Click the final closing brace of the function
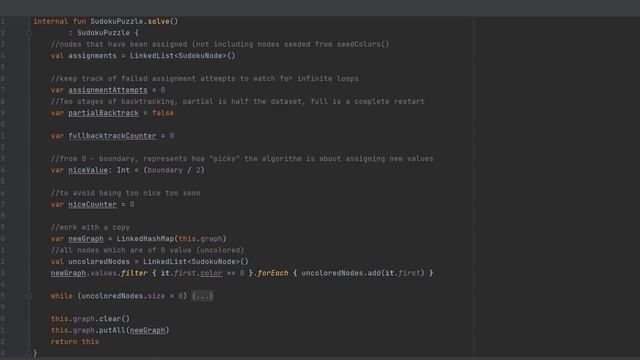This screenshot has width=640, height=360. click(35, 353)
